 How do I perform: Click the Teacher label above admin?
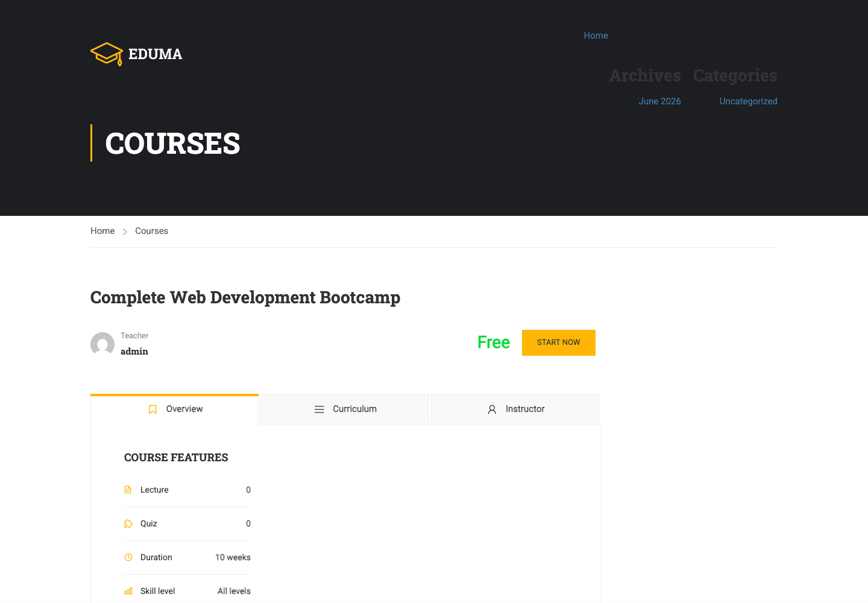(x=134, y=336)
